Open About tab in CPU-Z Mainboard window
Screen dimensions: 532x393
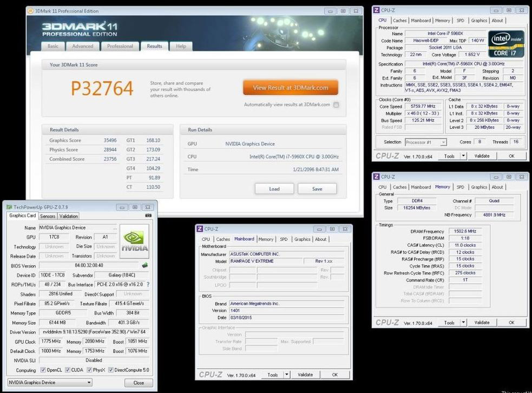click(320, 239)
